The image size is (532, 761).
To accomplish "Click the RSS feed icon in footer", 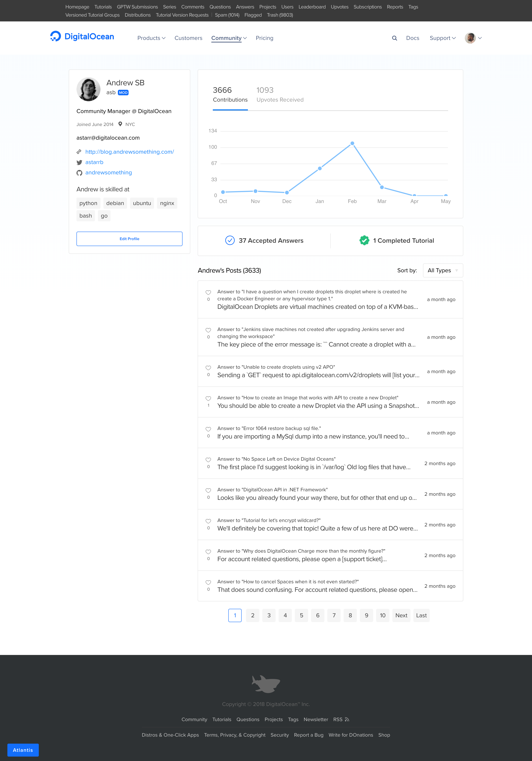I will tap(347, 719).
